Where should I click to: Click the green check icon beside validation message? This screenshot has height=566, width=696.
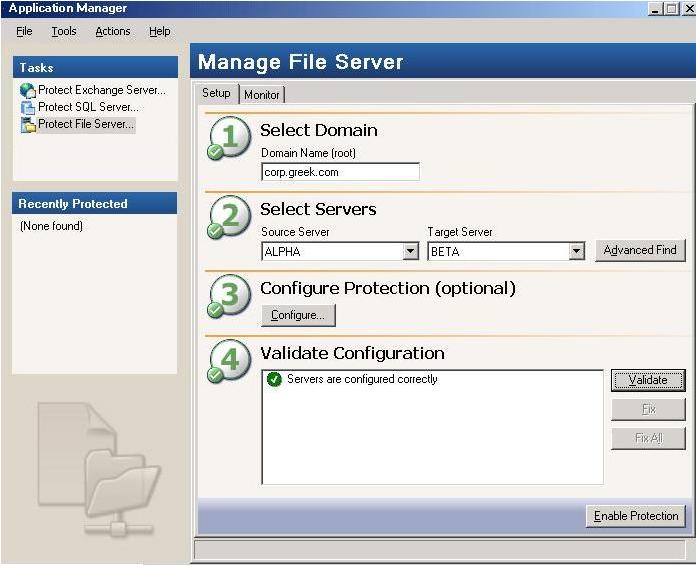274,380
